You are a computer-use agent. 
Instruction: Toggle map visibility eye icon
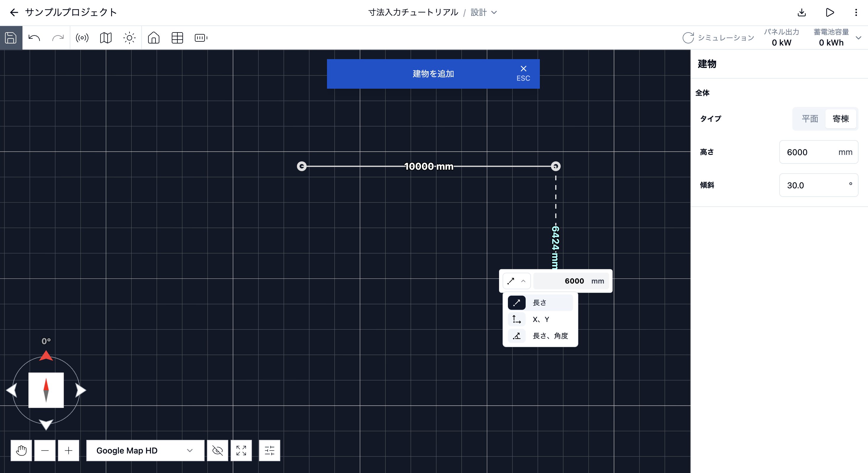click(218, 451)
